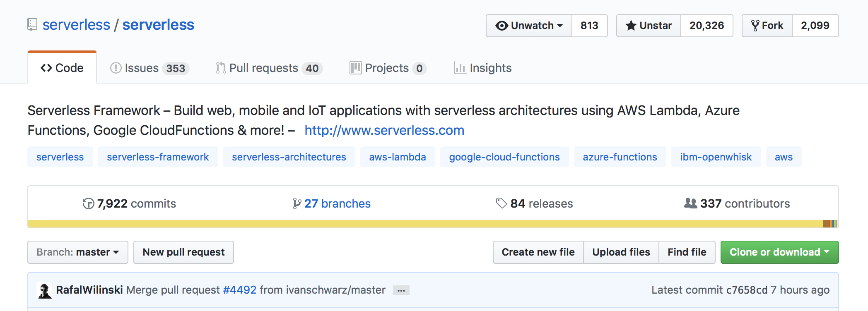Viewport: 868px width, 311px height.
Task: Open the Pull requests tab
Action: coord(269,68)
